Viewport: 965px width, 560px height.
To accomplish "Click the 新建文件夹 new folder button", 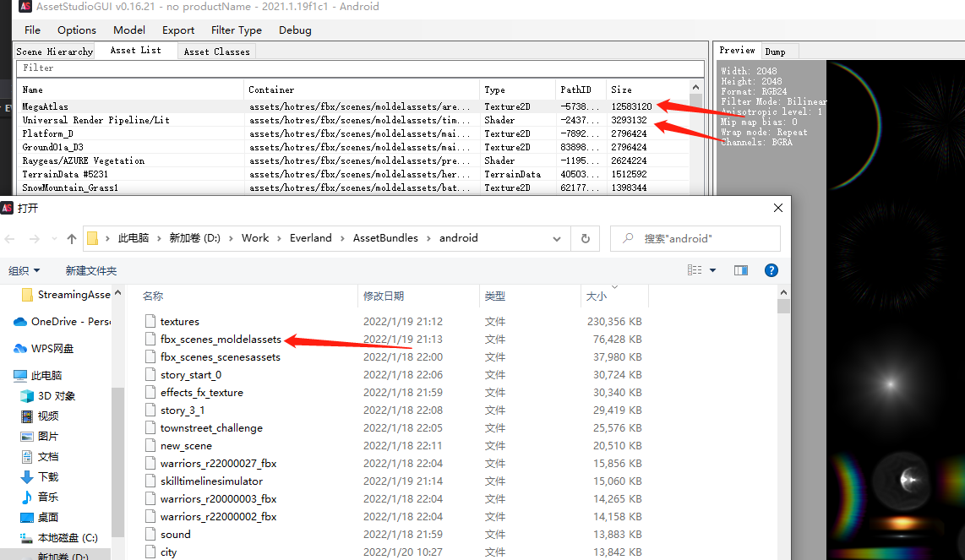I will (x=91, y=271).
